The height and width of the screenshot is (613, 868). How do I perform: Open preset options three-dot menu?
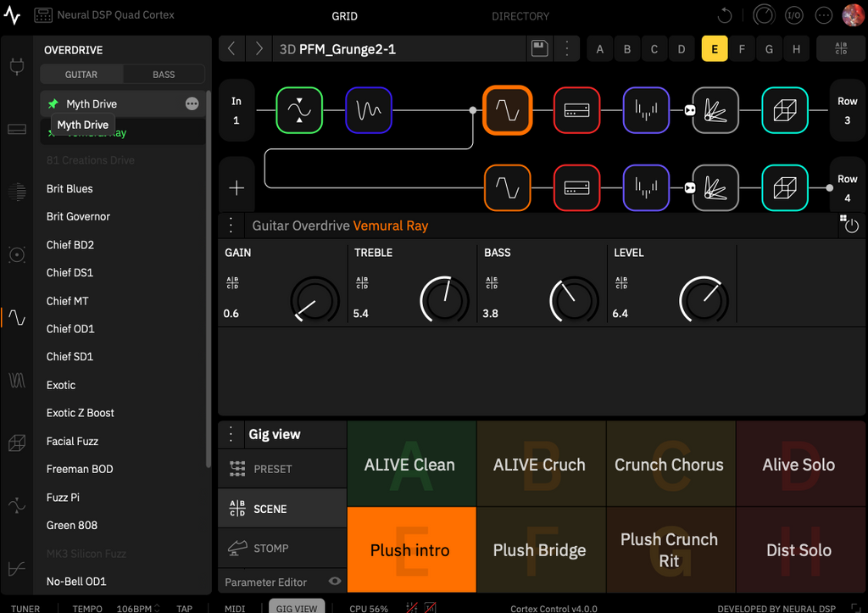(x=566, y=48)
